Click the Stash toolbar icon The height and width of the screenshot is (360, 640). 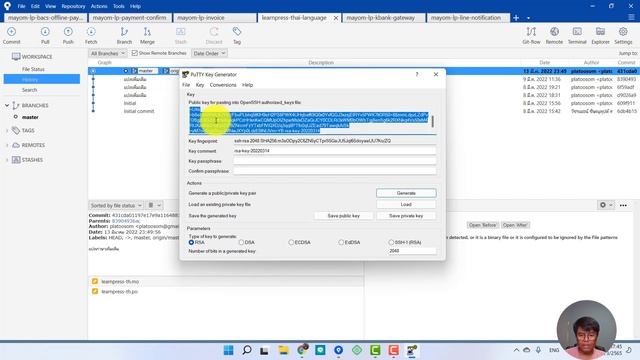pyautogui.click(x=180, y=35)
